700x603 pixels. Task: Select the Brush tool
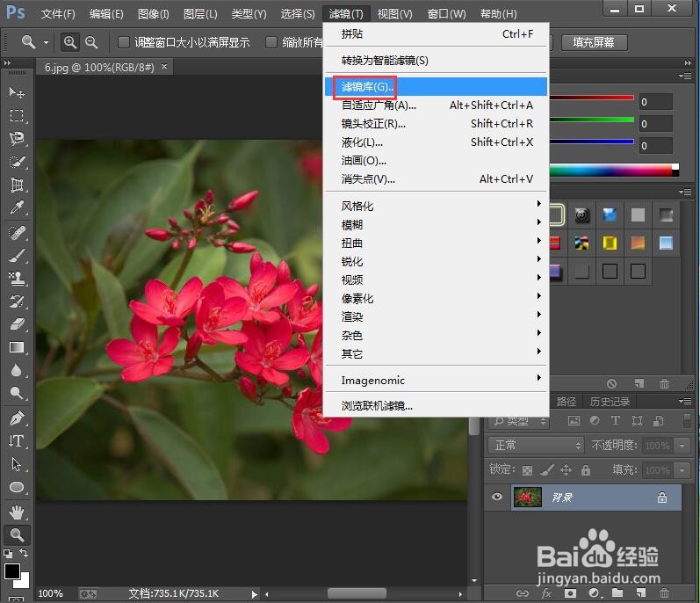coord(17,256)
